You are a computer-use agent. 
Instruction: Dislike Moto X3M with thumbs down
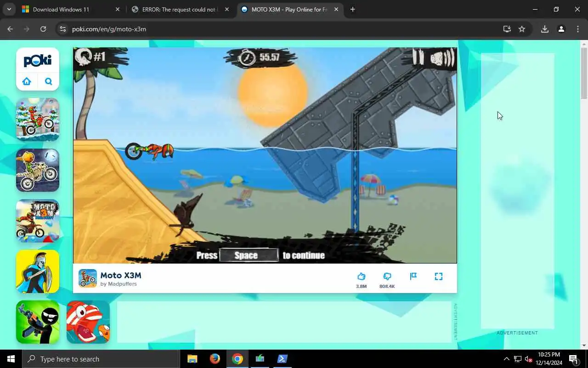tap(387, 276)
